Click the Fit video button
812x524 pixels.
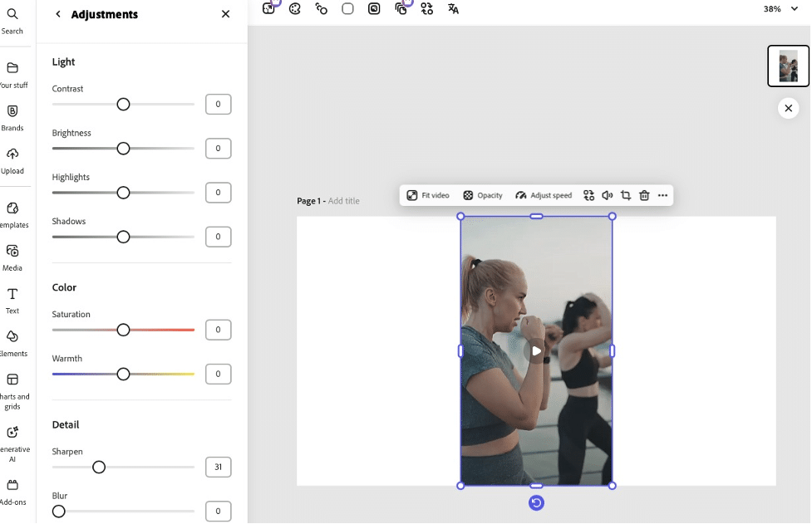click(x=428, y=195)
